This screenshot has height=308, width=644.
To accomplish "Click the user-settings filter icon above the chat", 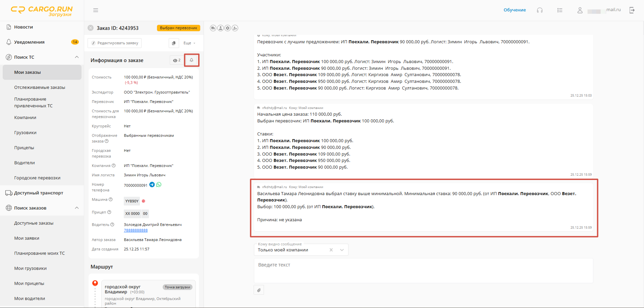I will 235,28.
